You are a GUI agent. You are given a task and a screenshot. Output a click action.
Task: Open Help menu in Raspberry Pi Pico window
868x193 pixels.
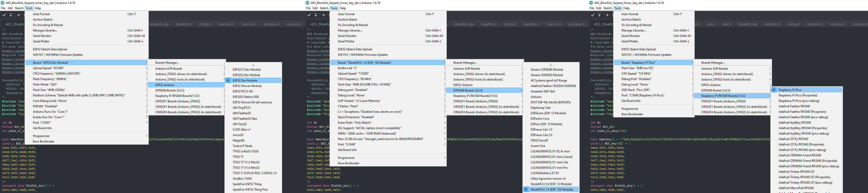pyautogui.click(x=626, y=8)
